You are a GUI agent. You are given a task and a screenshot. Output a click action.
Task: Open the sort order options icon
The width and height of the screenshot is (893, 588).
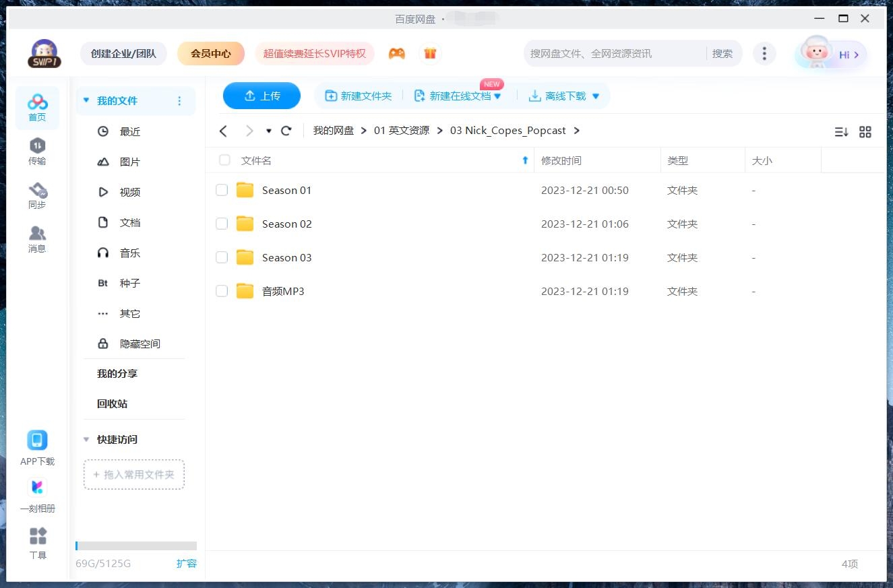click(841, 132)
